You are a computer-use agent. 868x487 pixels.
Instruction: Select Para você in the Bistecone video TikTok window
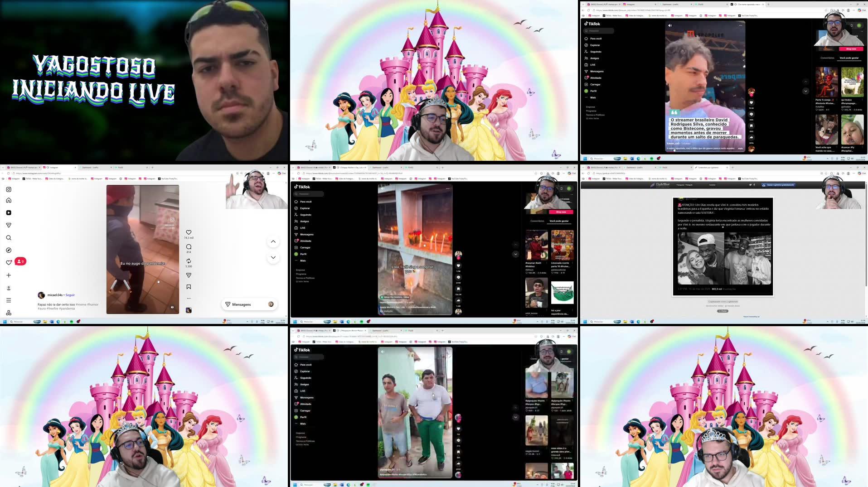(x=593, y=39)
